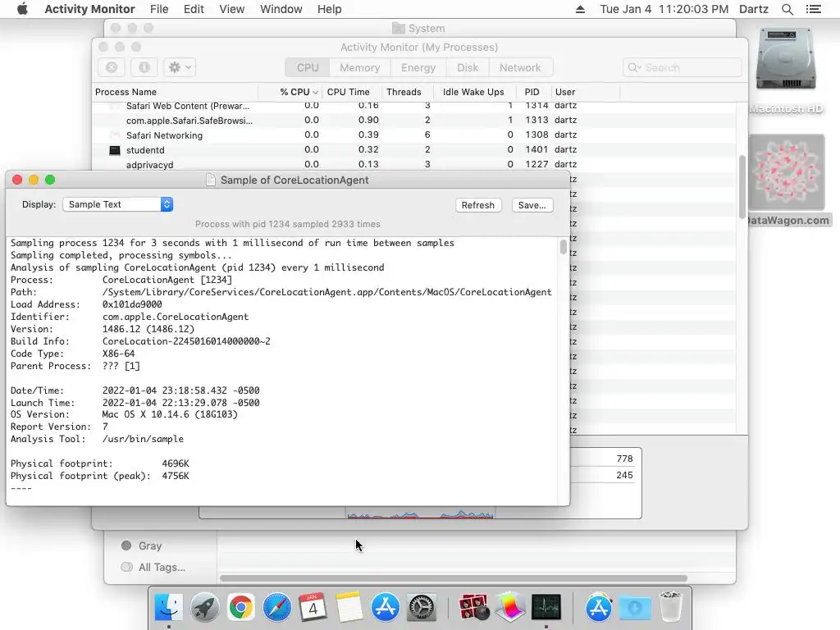Viewport: 840px width, 630px height.
Task: Open the Window menu
Action: [281, 9]
